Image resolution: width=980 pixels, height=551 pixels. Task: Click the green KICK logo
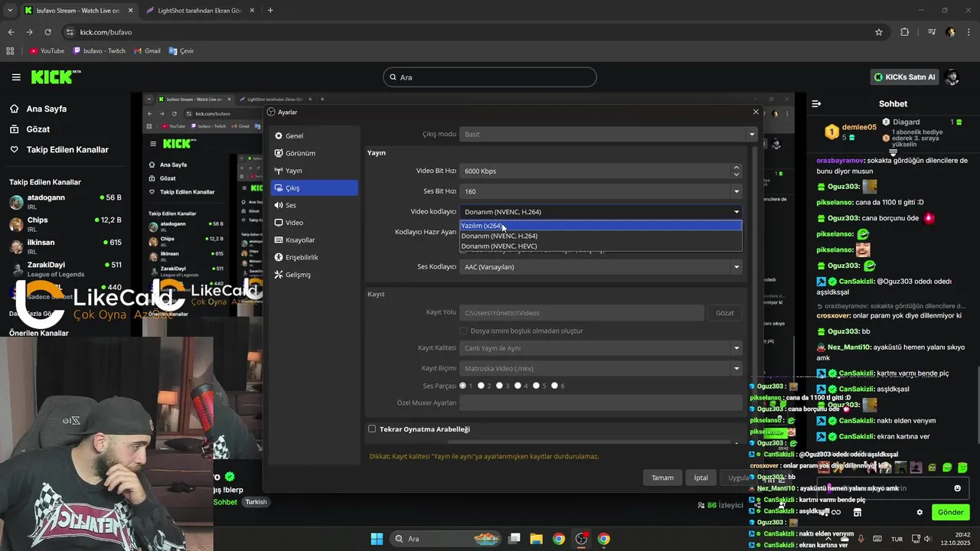pyautogui.click(x=56, y=77)
